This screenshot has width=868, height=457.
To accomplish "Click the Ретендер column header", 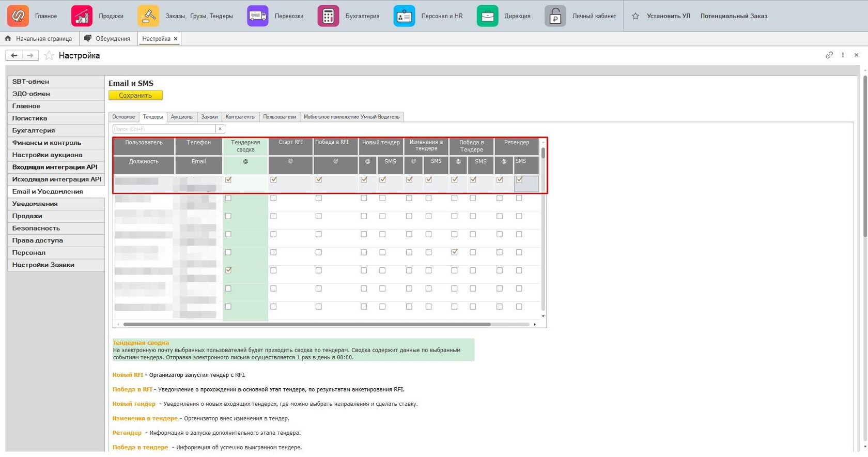I will pos(517,146).
